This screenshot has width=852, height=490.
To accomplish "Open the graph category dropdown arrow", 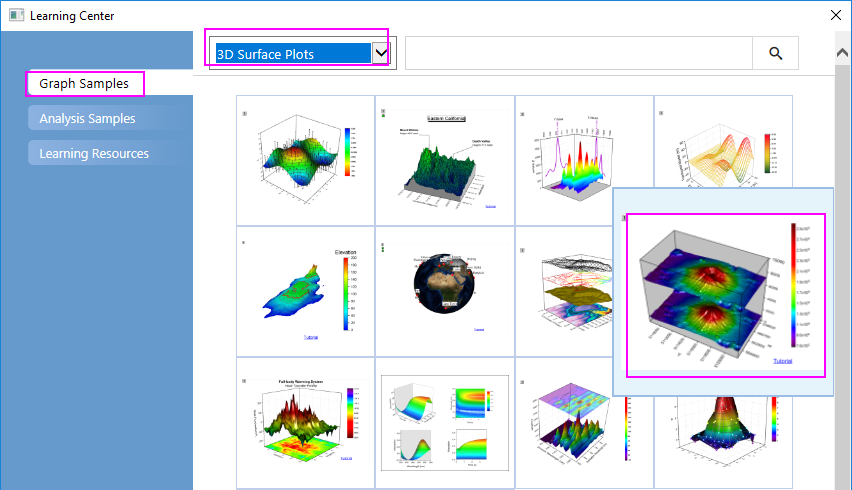I will pyautogui.click(x=381, y=54).
